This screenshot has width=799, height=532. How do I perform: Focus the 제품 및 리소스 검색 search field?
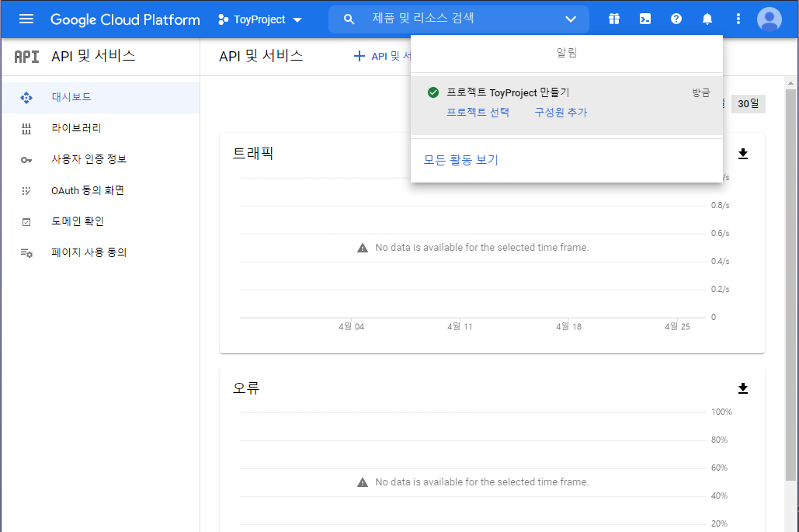coord(459,19)
